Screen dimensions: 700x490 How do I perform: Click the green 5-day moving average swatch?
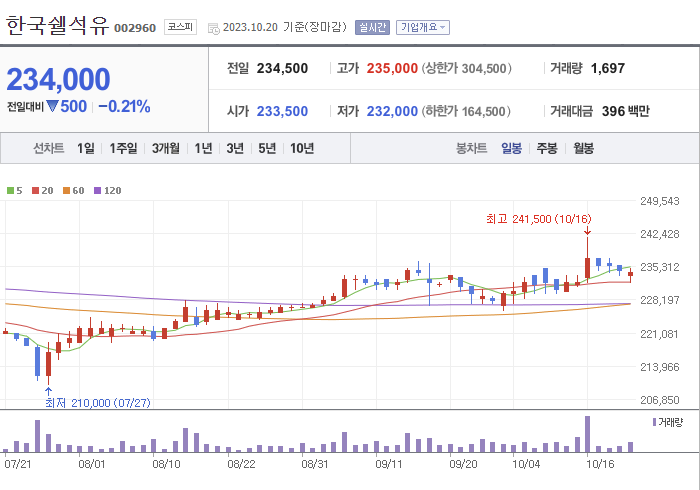tap(10, 191)
